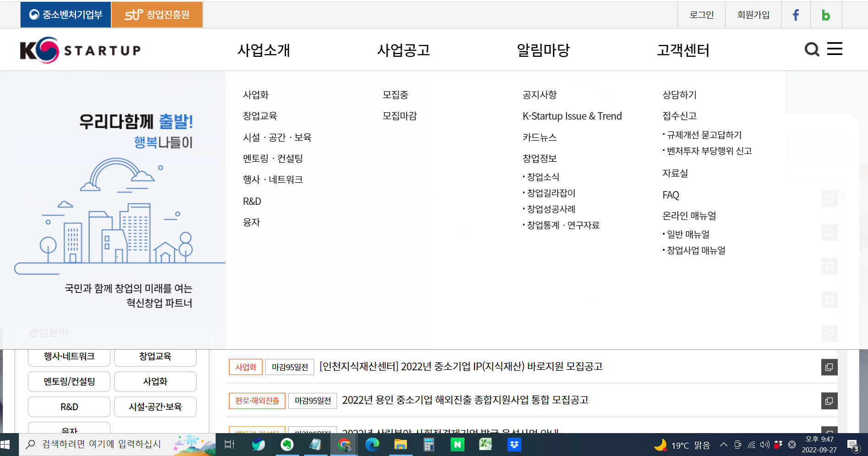The width and height of the screenshot is (868, 456).
Task: Open 카드뉴스 submenu item
Action: [540, 137]
